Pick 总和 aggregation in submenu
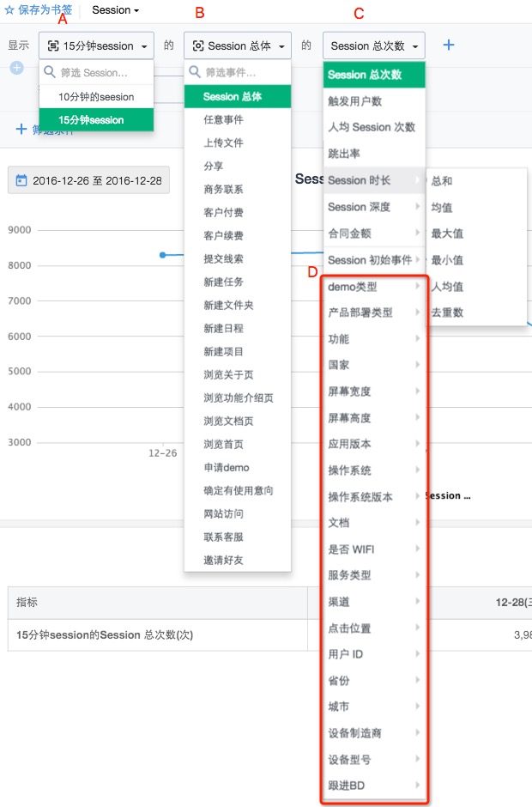The width and height of the screenshot is (532, 807). coord(477,180)
